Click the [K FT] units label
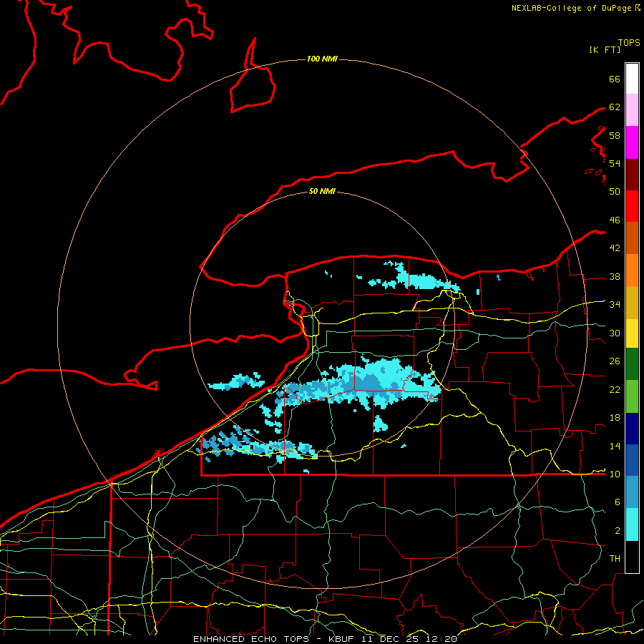This screenshot has height=644, width=644. click(605, 49)
